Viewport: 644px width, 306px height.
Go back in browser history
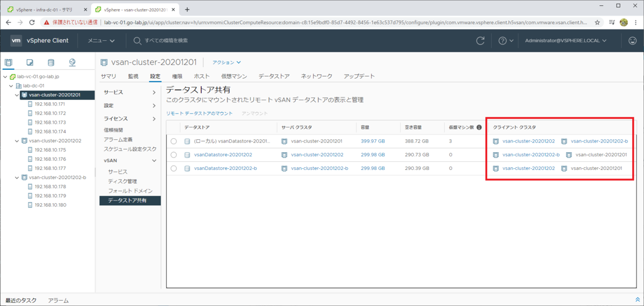(x=8, y=22)
